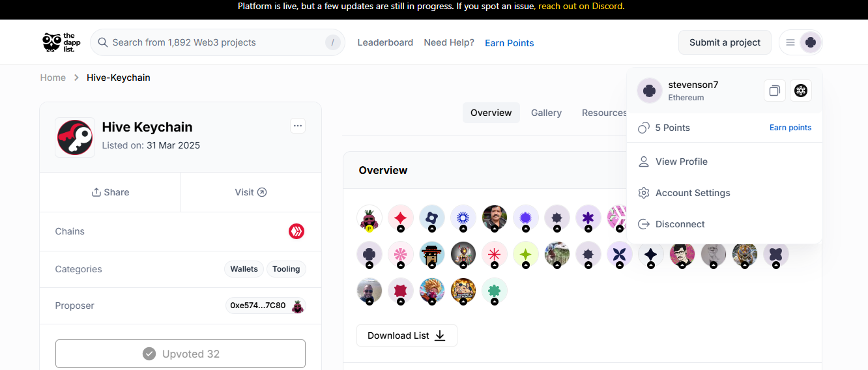
Task: Select upvoter with blue sunburst ring avatar
Action: pyautogui.click(x=463, y=218)
